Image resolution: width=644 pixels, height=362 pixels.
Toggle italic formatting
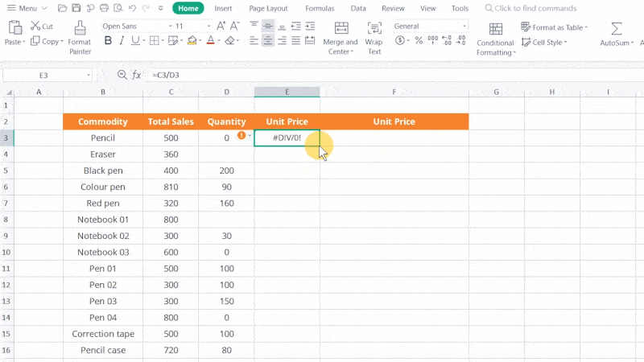tap(122, 41)
